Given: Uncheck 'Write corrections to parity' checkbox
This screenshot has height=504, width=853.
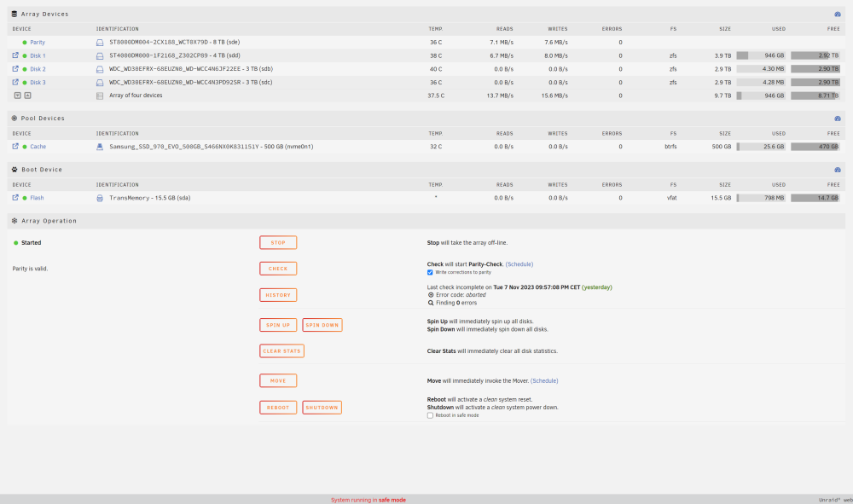Looking at the screenshot, I should pyautogui.click(x=430, y=272).
